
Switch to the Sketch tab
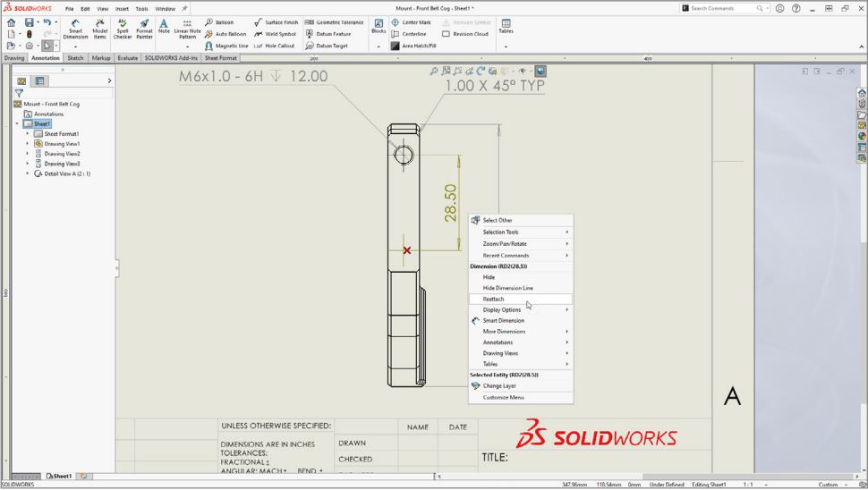point(75,58)
